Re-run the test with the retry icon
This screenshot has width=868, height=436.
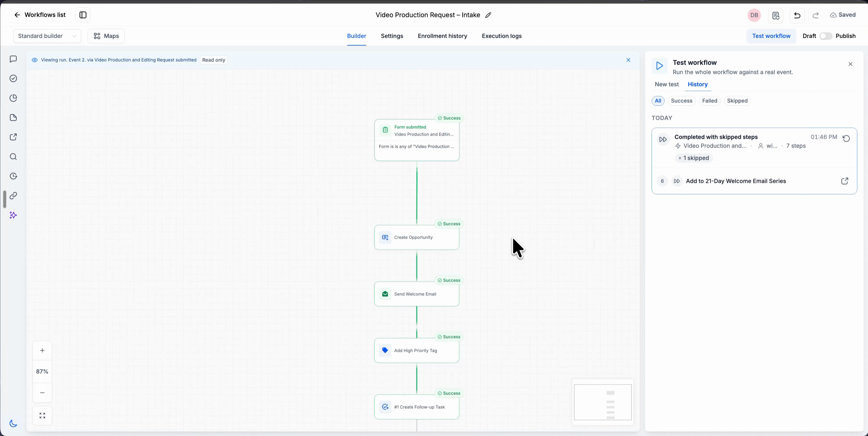846,138
